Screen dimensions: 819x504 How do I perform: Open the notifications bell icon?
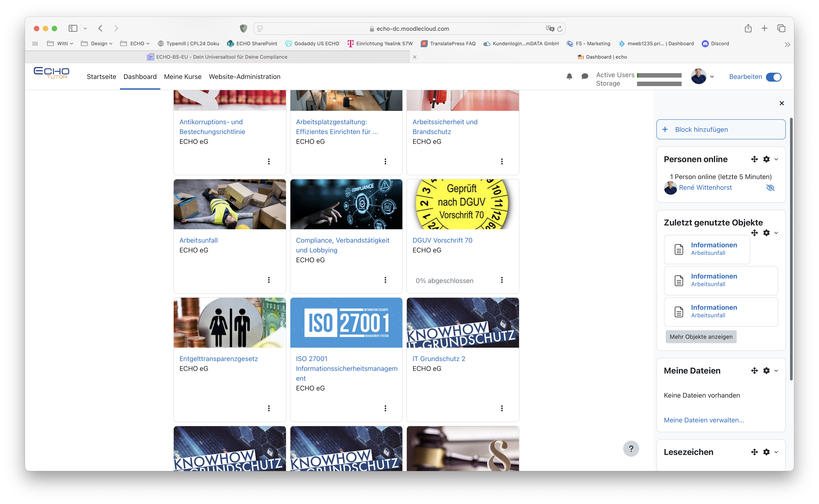(x=569, y=76)
